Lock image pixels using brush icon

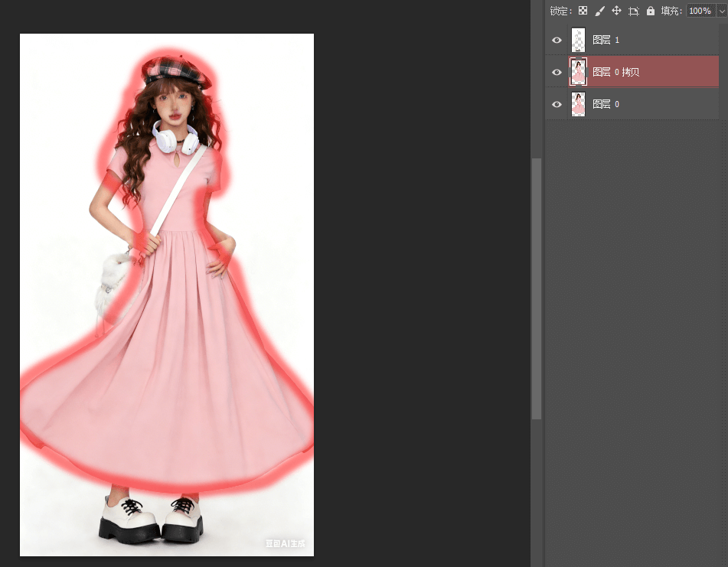click(599, 11)
